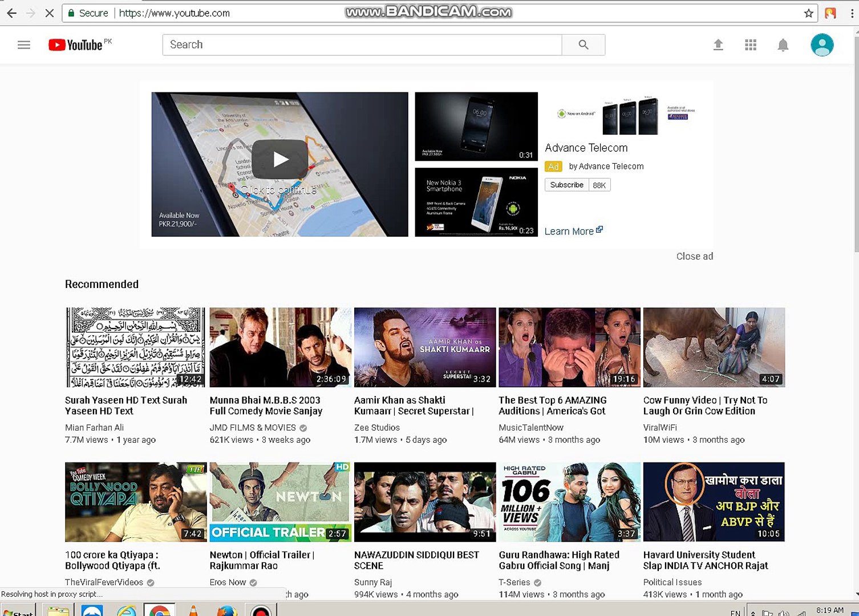This screenshot has width=859, height=616.
Task: Click the Recommended section heading
Action: [102, 284]
